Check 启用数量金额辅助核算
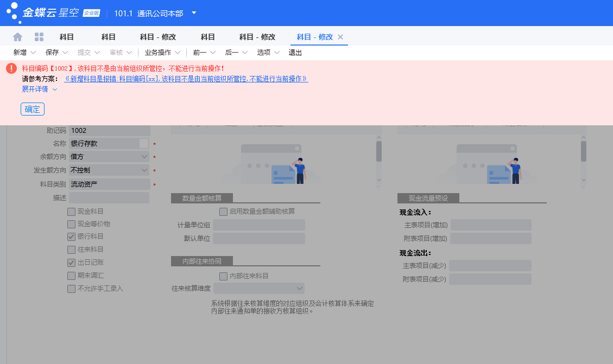Viewport: 613px width, 364px height. 223,212
